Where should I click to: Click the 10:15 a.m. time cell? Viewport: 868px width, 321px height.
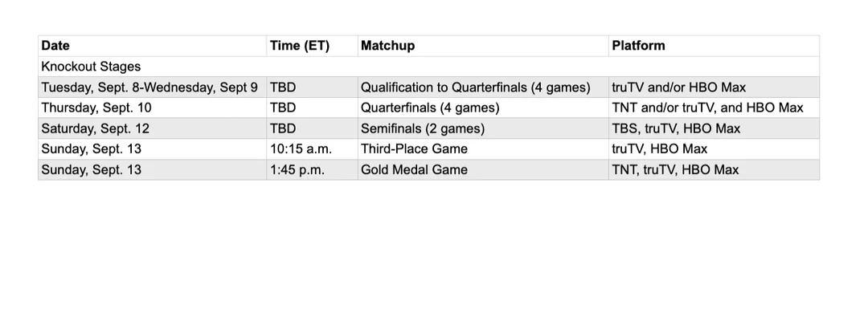[x=312, y=148]
